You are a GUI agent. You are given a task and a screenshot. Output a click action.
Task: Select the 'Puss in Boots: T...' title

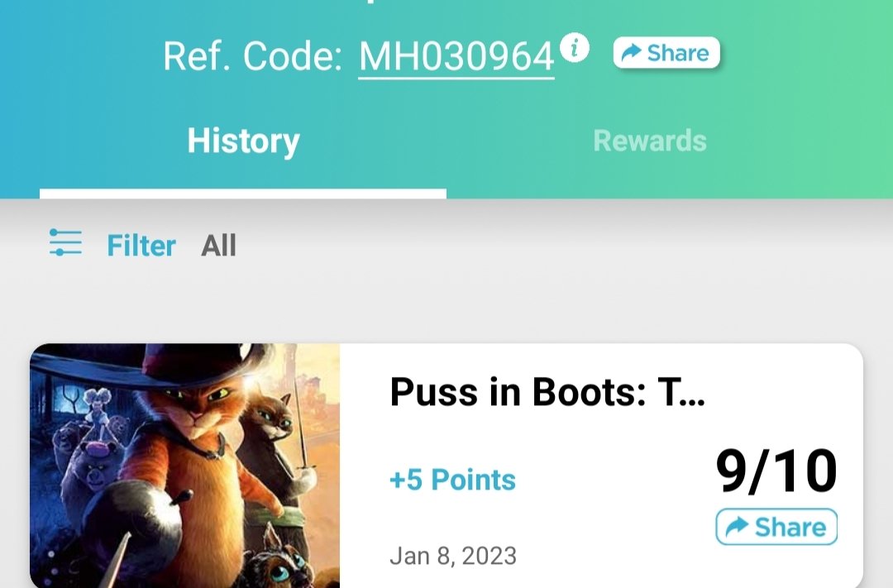[x=547, y=392]
